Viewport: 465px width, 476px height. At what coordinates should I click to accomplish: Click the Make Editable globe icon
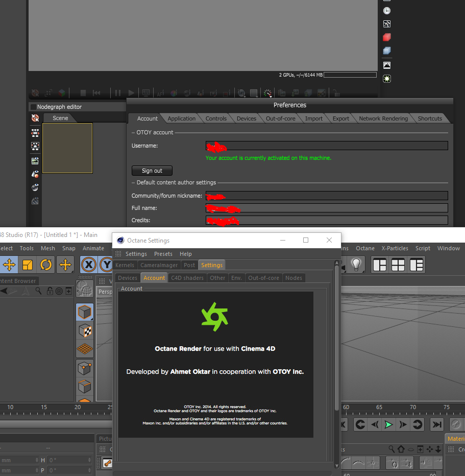tap(85, 289)
